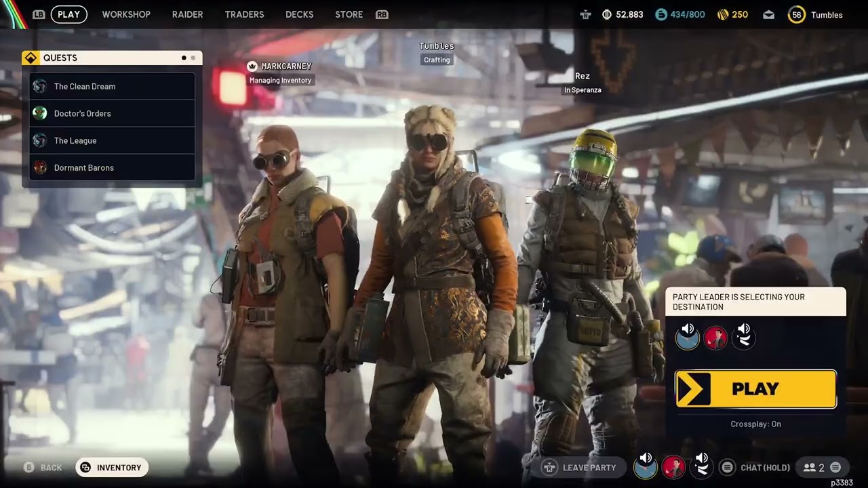
Task: Click the 434/800 stash count
Action: [x=688, y=14]
